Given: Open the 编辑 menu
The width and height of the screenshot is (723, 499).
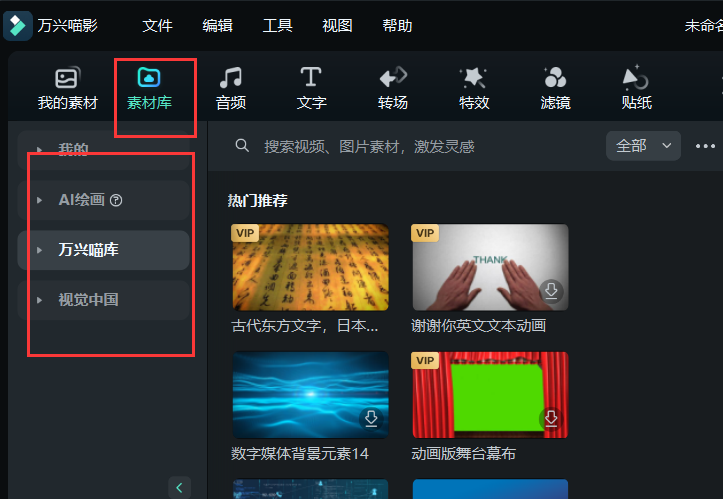Looking at the screenshot, I should click(217, 25).
